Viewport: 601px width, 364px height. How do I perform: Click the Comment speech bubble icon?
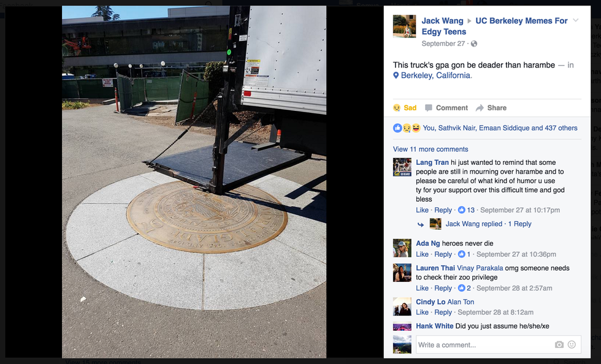coord(429,108)
